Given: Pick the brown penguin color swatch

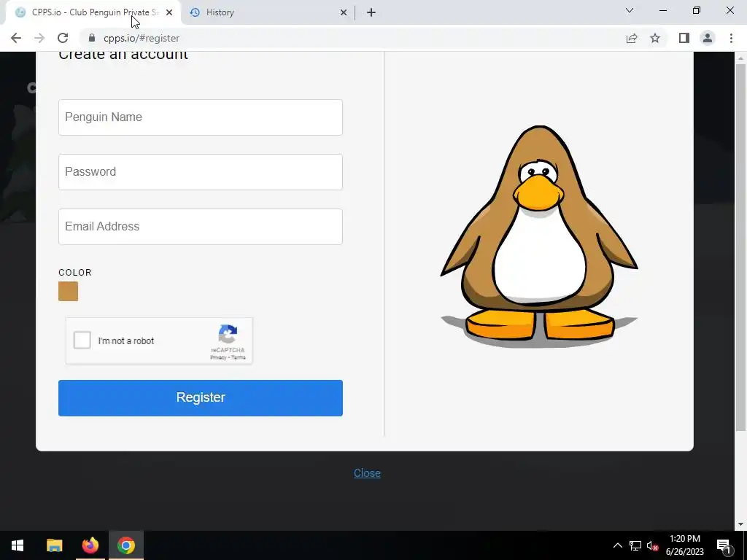Looking at the screenshot, I should [68, 292].
